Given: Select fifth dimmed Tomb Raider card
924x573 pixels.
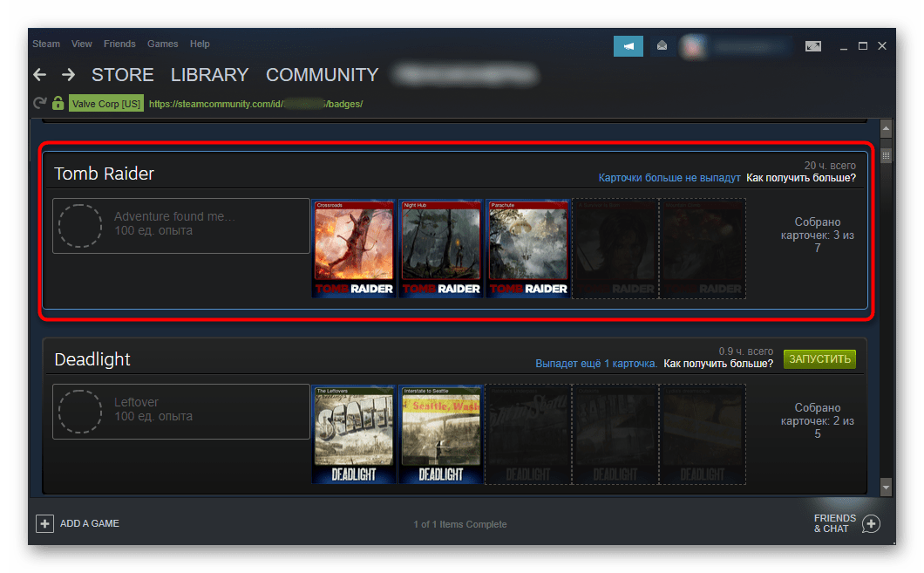Looking at the screenshot, I should (x=703, y=249).
